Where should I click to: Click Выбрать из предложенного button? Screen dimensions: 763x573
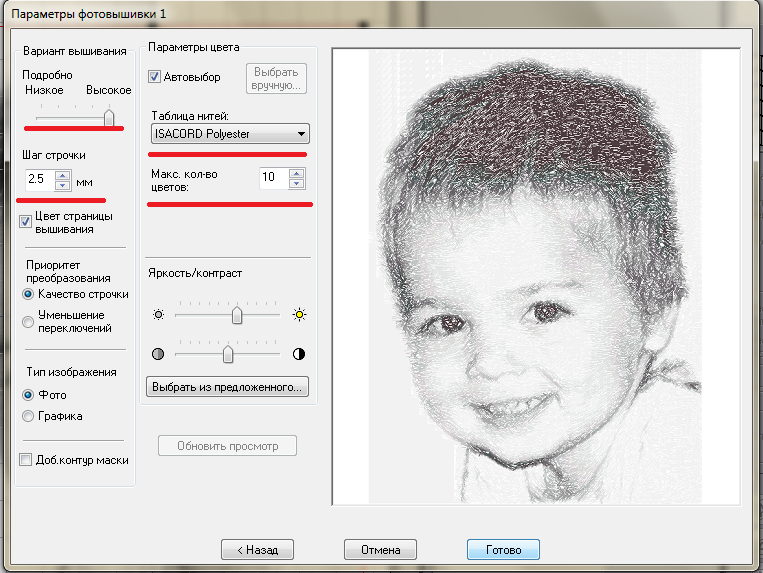(227, 386)
